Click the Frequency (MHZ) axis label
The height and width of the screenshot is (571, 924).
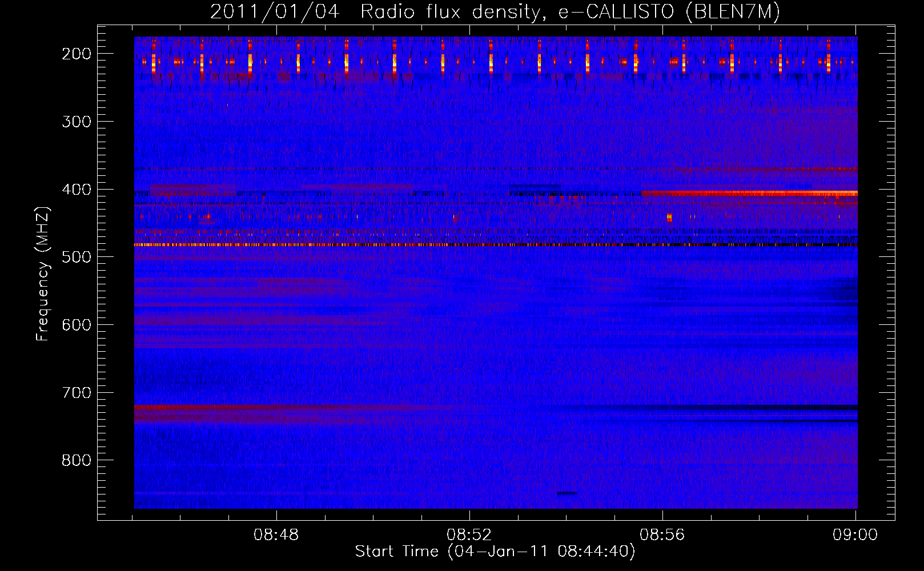tap(43, 274)
